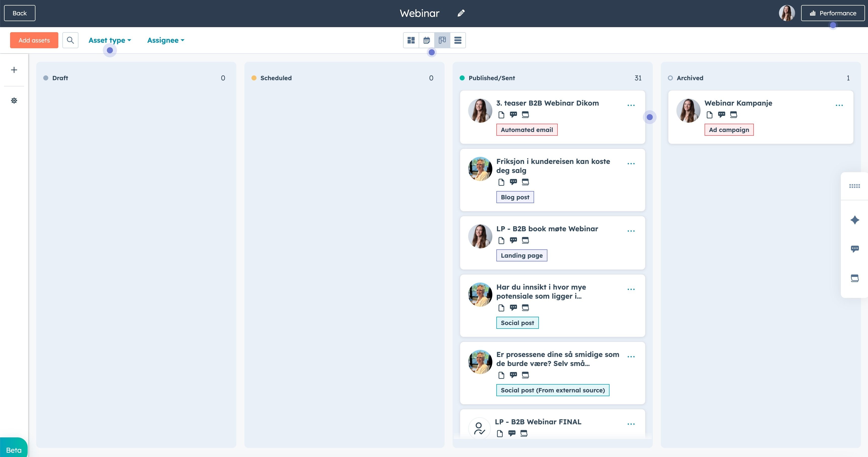Image resolution: width=868 pixels, height=457 pixels.
Task: Open the Performance report
Action: point(833,13)
